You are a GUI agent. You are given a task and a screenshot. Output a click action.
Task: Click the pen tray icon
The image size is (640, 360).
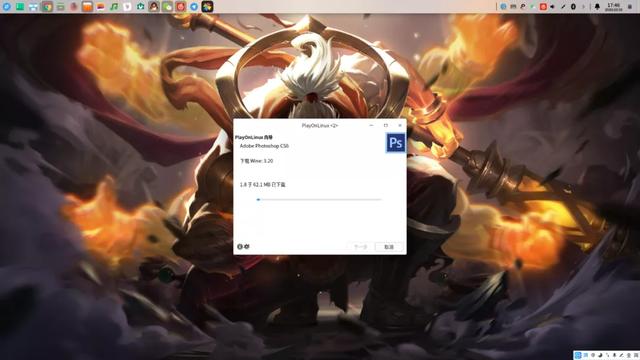[563, 7]
